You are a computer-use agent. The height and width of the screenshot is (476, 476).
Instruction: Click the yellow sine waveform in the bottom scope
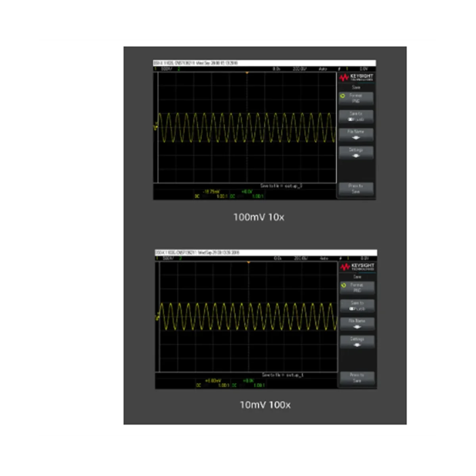click(x=248, y=317)
